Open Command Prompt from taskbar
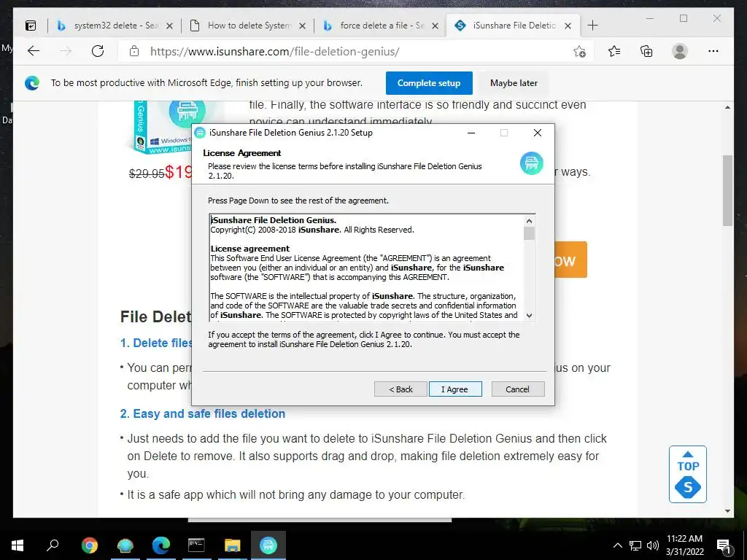 coord(196,545)
